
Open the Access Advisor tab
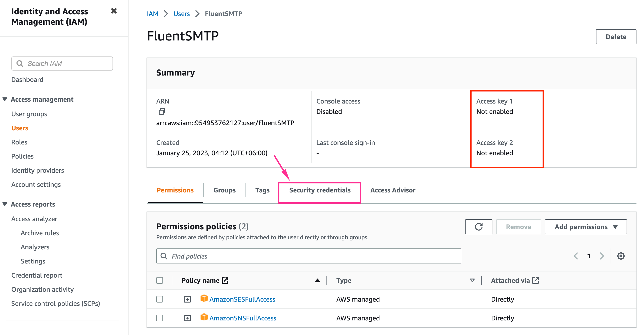tap(393, 190)
